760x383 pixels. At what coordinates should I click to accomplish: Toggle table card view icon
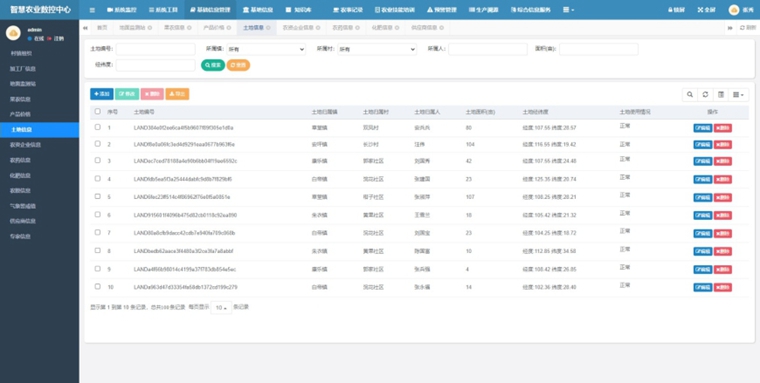coord(721,95)
